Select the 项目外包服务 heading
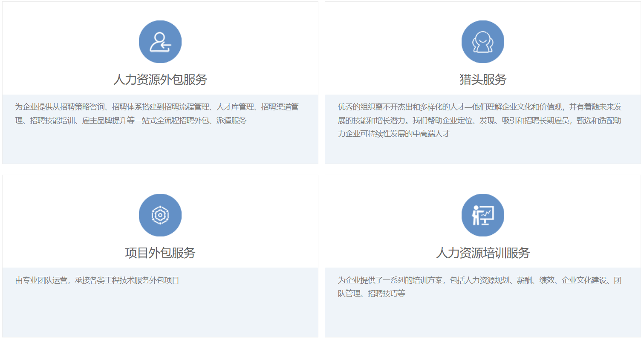Viewport: 644px width, 340px height. point(160,253)
